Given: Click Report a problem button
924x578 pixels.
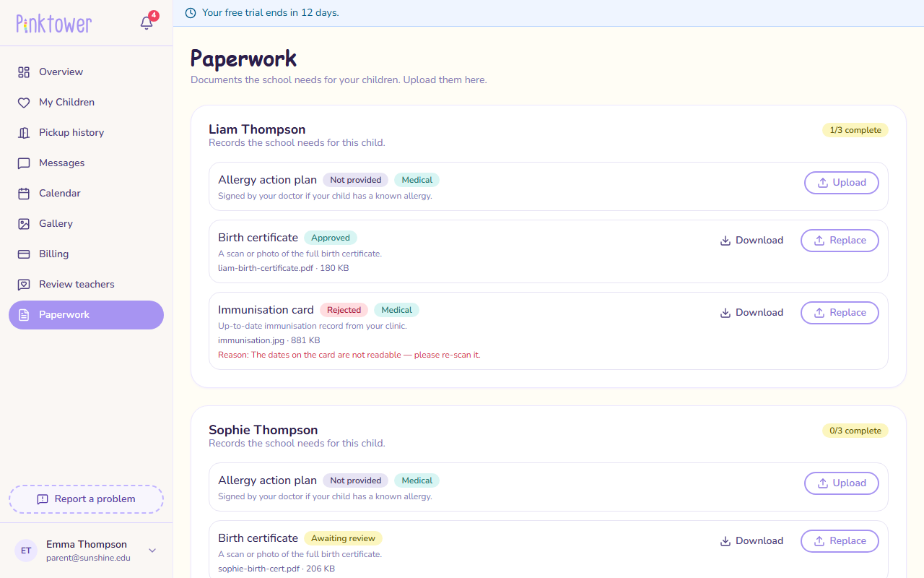Looking at the screenshot, I should [86, 499].
